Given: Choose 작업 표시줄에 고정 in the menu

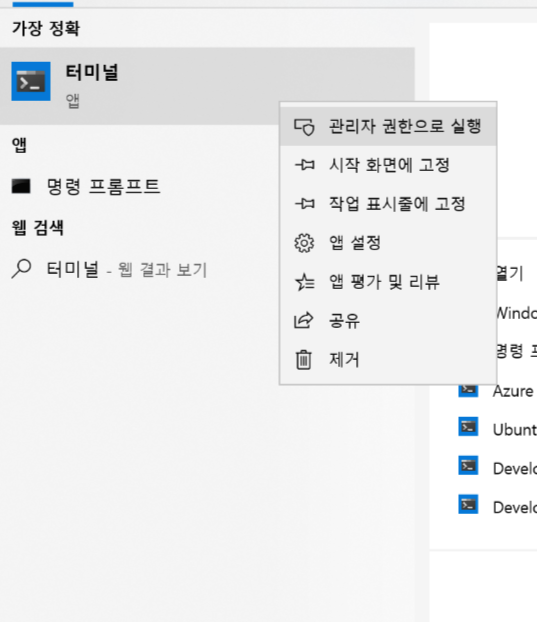Looking at the screenshot, I should click(388, 204).
